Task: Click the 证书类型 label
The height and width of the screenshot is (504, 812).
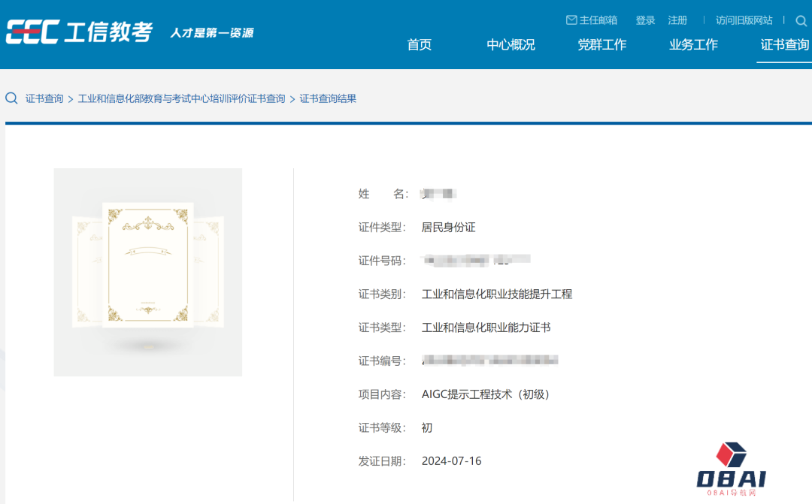Action: (x=382, y=327)
